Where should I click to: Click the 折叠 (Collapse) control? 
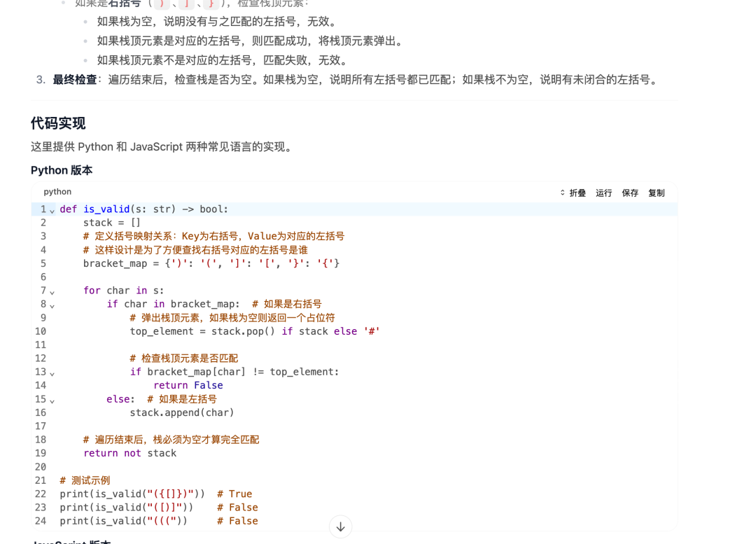click(x=577, y=192)
